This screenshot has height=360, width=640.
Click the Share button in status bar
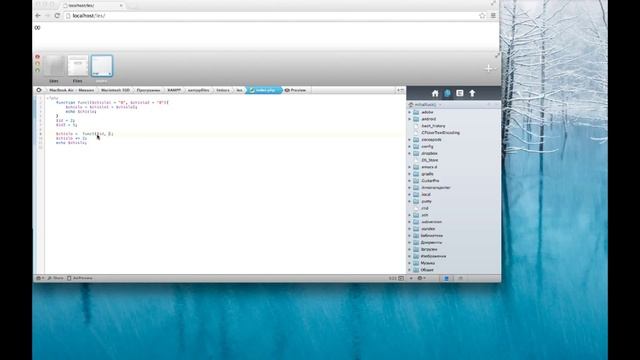[56, 278]
